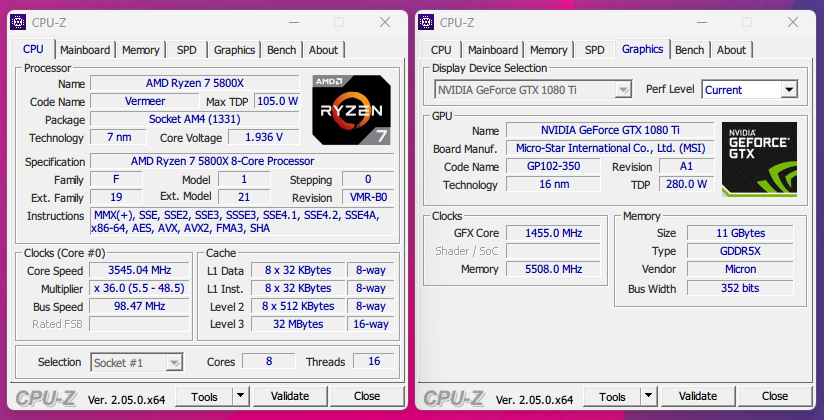Viewport: 824px width, 420px height.
Task: Switch to SPD tab in left window
Action: click(x=187, y=50)
